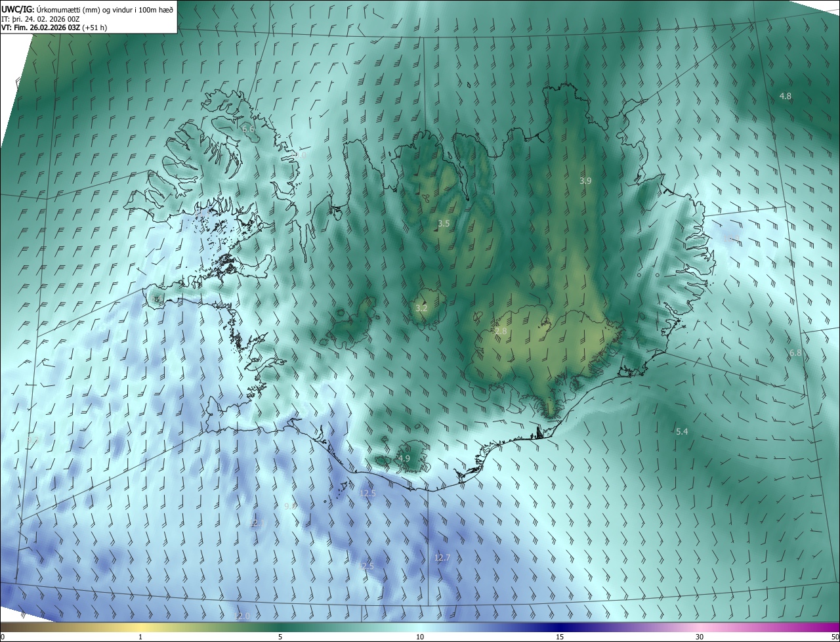
Task: Click the color scale tick label 10
Action: pos(420,637)
